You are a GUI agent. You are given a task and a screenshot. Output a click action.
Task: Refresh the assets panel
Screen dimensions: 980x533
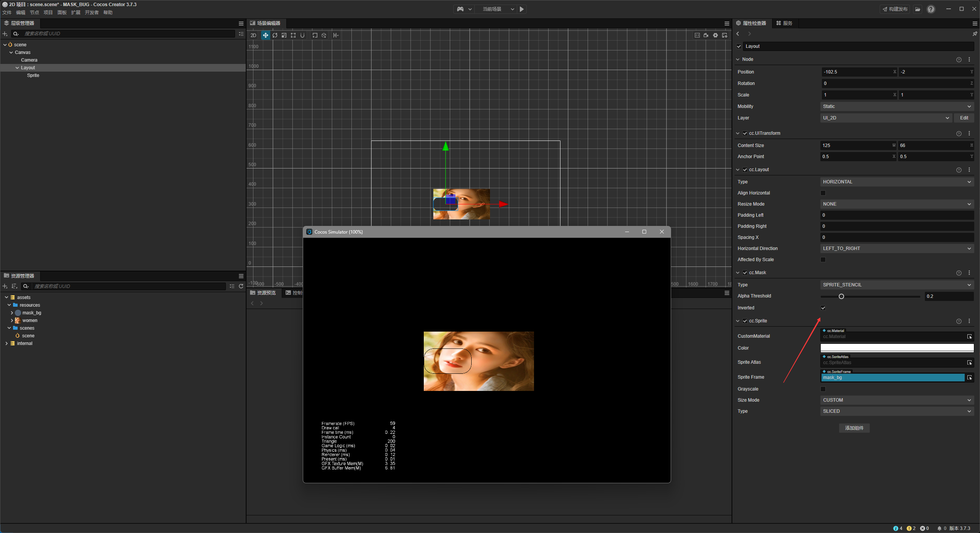[x=241, y=286]
